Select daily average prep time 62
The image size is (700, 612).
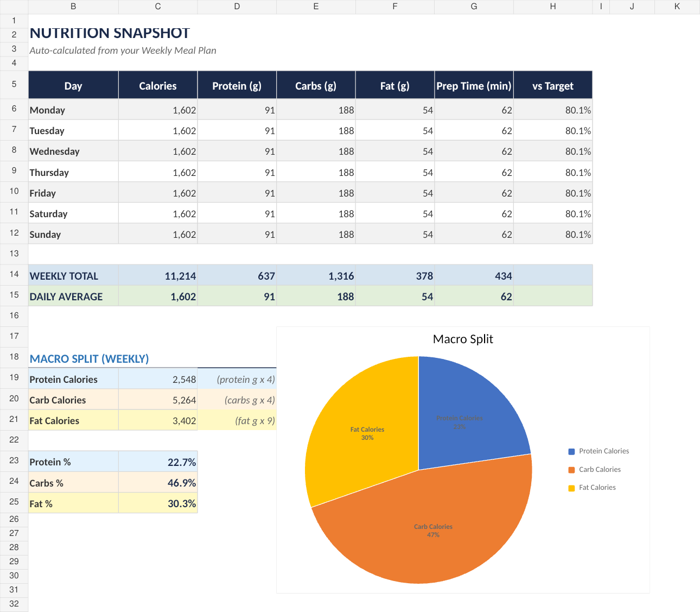click(x=474, y=296)
